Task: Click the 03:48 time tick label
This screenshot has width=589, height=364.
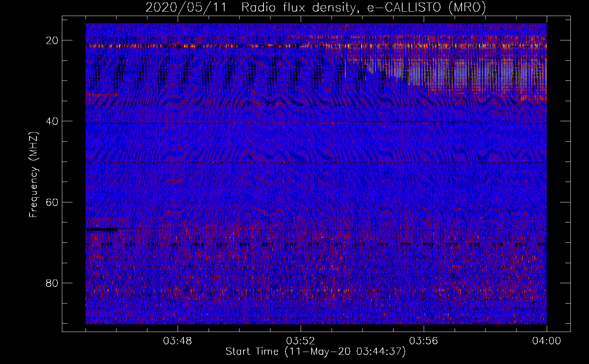Action: click(x=178, y=341)
